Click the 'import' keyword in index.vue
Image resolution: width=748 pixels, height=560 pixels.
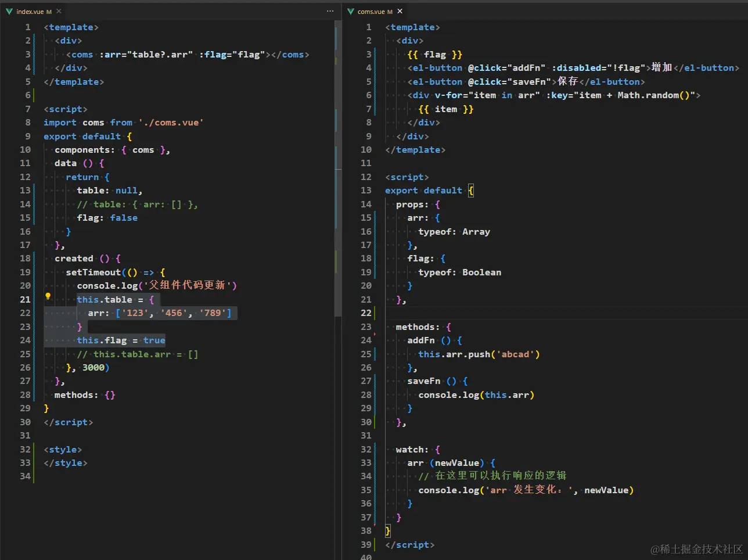pos(60,123)
